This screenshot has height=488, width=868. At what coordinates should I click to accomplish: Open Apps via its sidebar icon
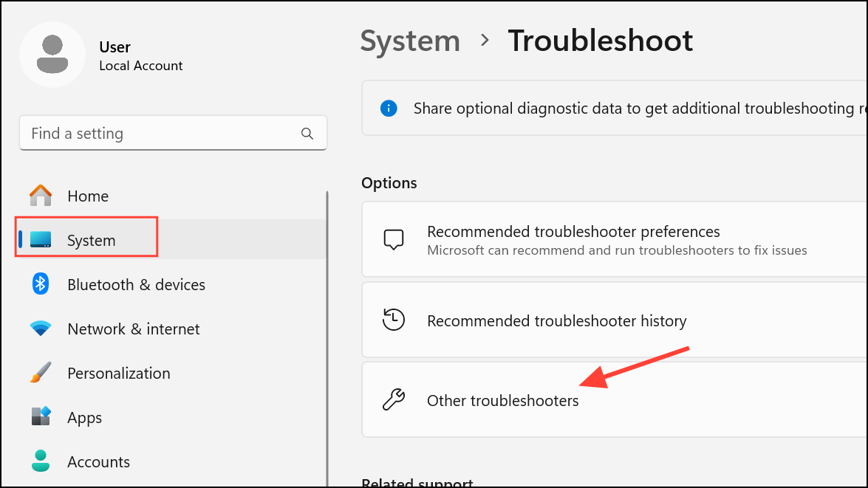pyautogui.click(x=41, y=417)
